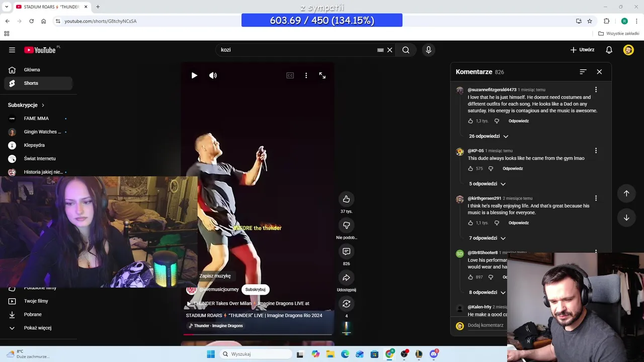Reply to KP-05 via Odpowiedz
This screenshot has height=362, width=644.
coord(513,168)
